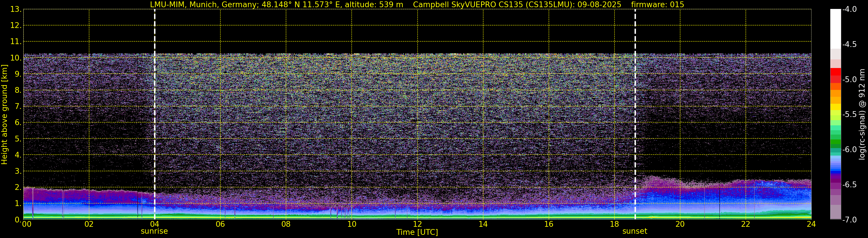
Task: Click the "sunset" label below the time axis
Action: [635, 231]
